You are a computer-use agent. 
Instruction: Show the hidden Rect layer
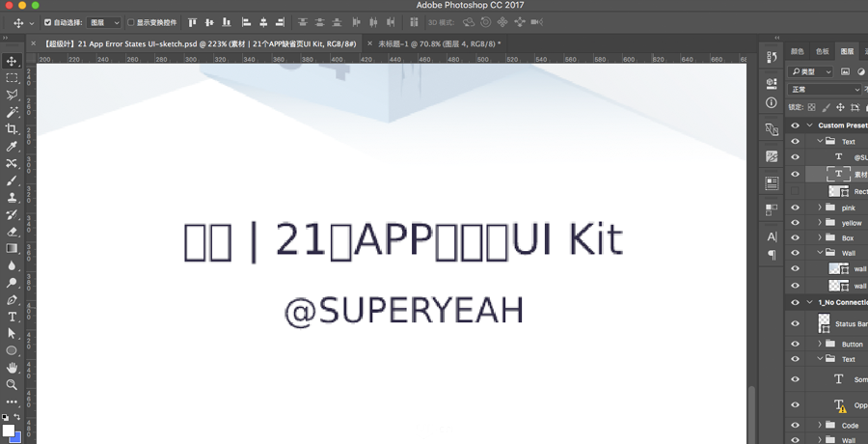[795, 191]
